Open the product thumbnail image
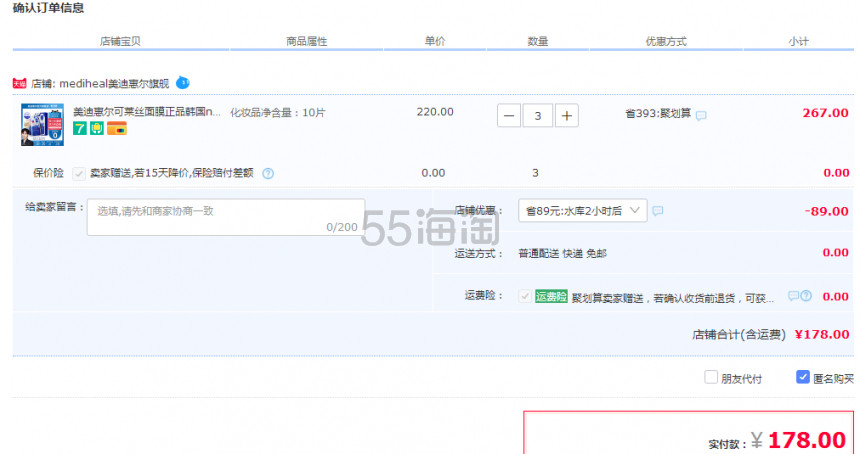 click(42, 124)
